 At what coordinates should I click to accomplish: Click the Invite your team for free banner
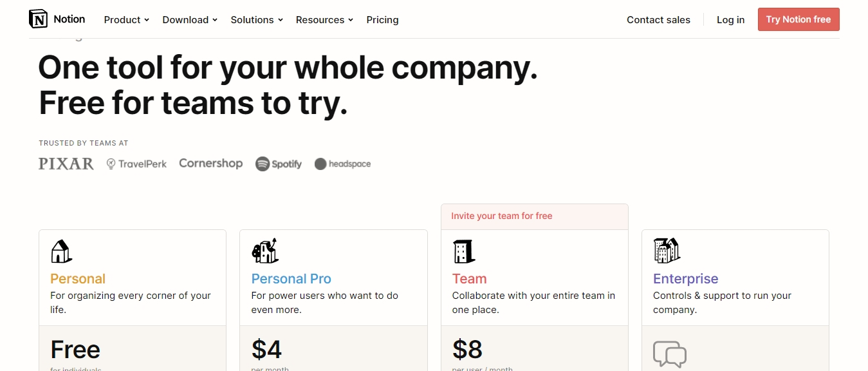pos(535,216)
